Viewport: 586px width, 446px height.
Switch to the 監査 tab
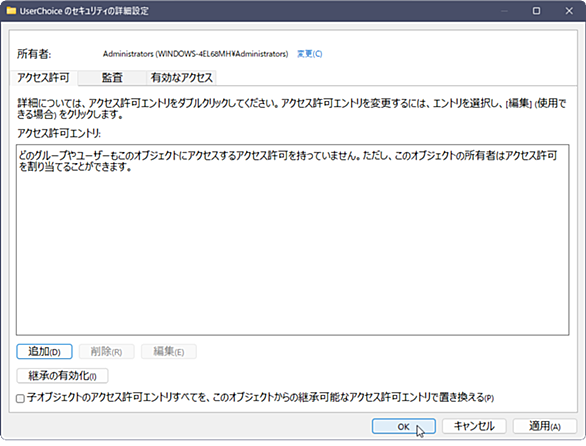pos(112,78)
